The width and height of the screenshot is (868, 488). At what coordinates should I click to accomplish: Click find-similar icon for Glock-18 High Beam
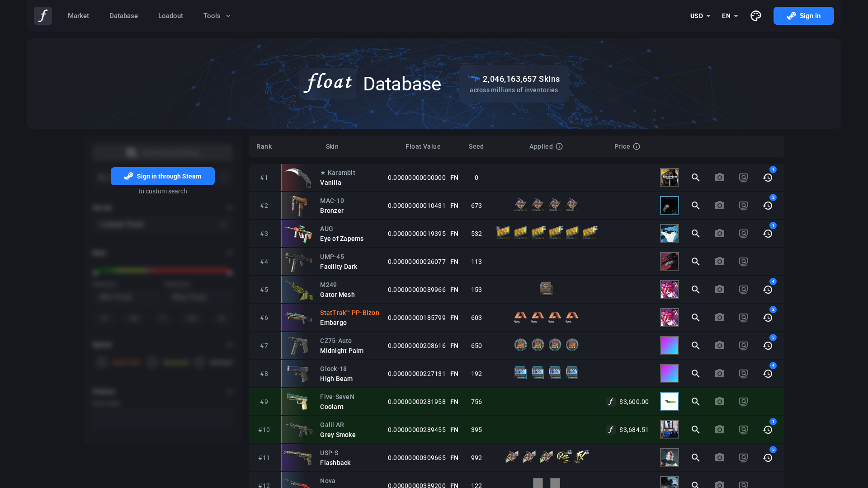pyautogui.click(x=744, y=374)
